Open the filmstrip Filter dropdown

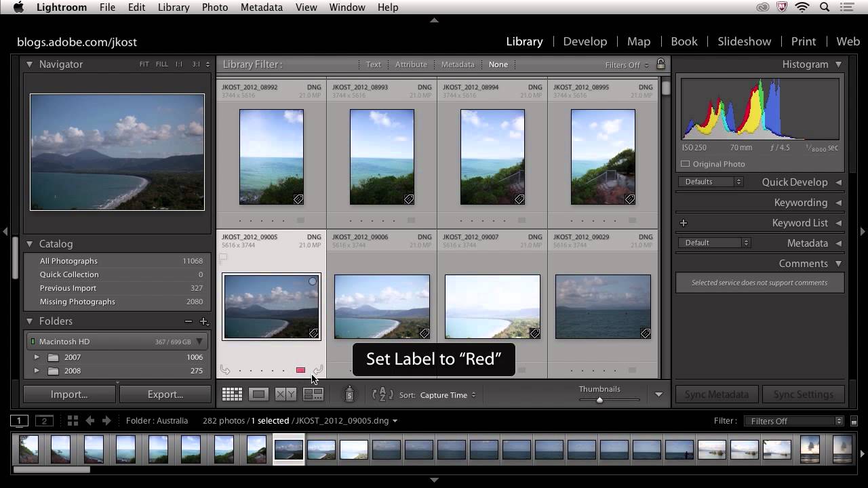(x=793, y=421)
